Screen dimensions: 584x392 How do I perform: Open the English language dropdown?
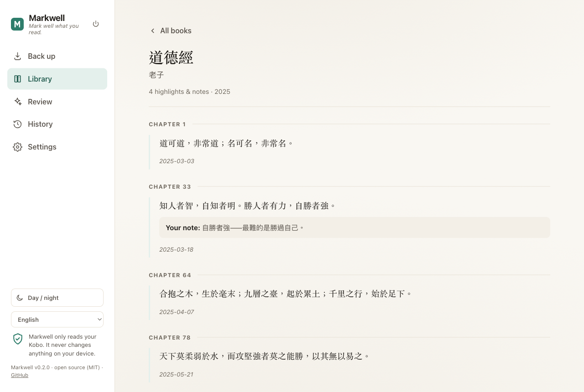pos(57,320)
